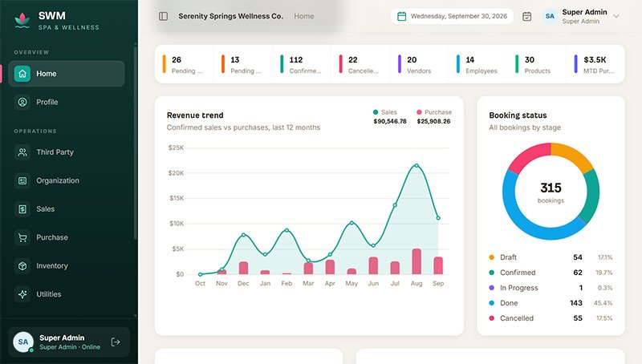Screen dimensions: 642x364
Task: Click the logout icon beside Super Admin
Action: (x=116, y=342)
